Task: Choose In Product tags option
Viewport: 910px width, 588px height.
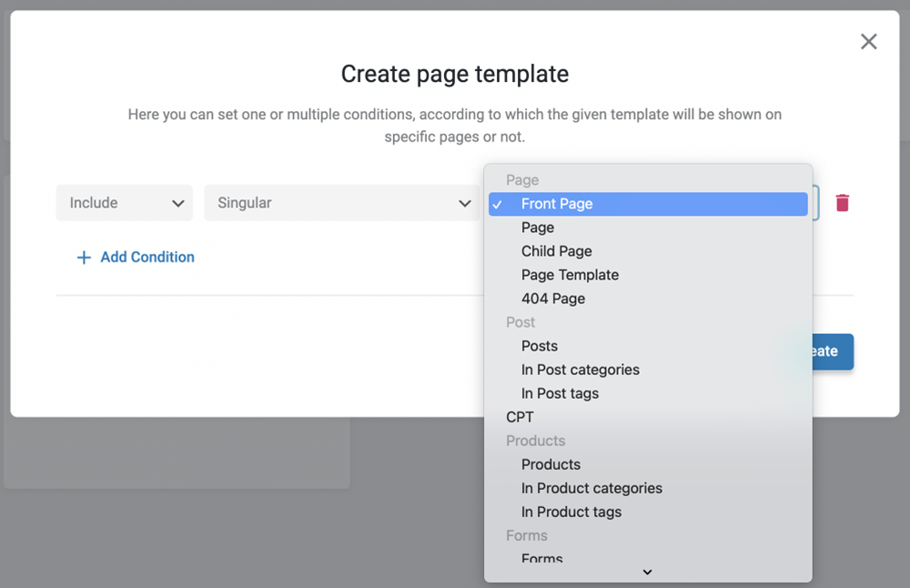Action: click(648, 512)
